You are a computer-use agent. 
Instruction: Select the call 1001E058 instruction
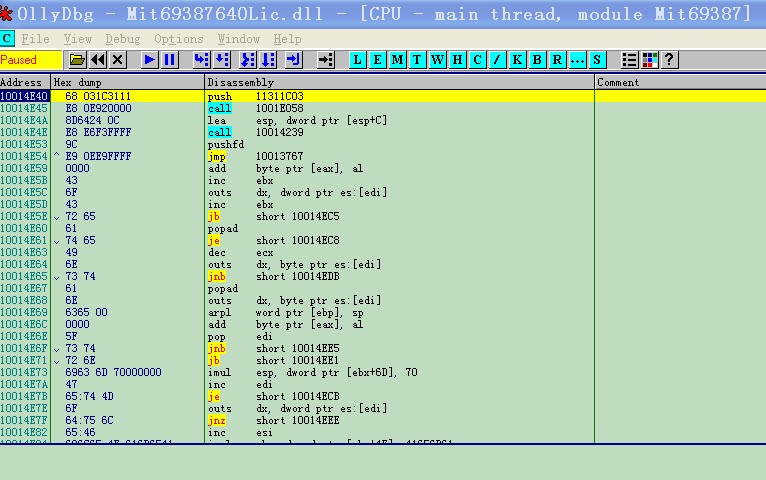255,108
